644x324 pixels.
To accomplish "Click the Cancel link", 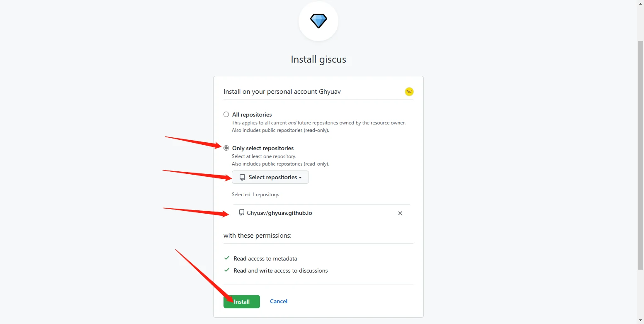I will pyautogui.click(x=279, y=302).
